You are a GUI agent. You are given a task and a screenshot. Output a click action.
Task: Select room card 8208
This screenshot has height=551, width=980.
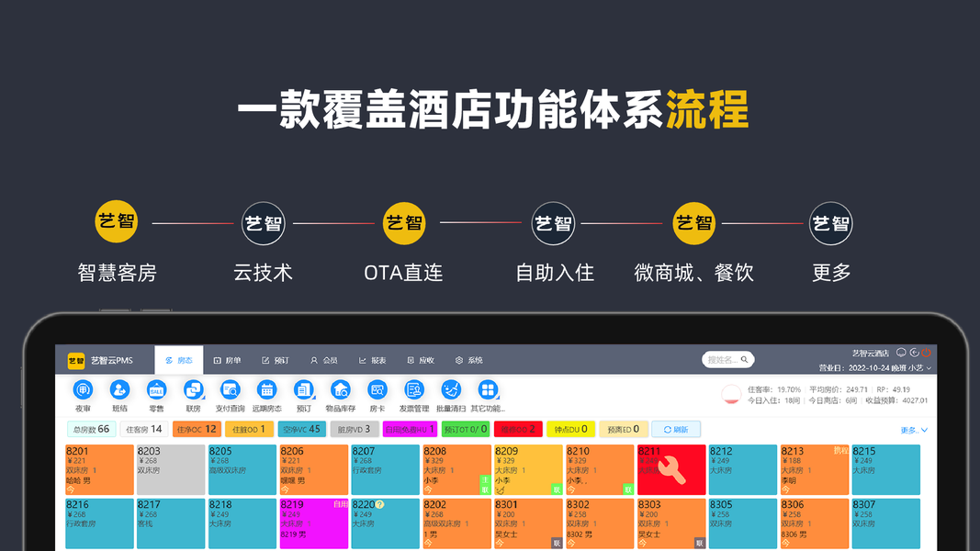[x=456, y=470]
